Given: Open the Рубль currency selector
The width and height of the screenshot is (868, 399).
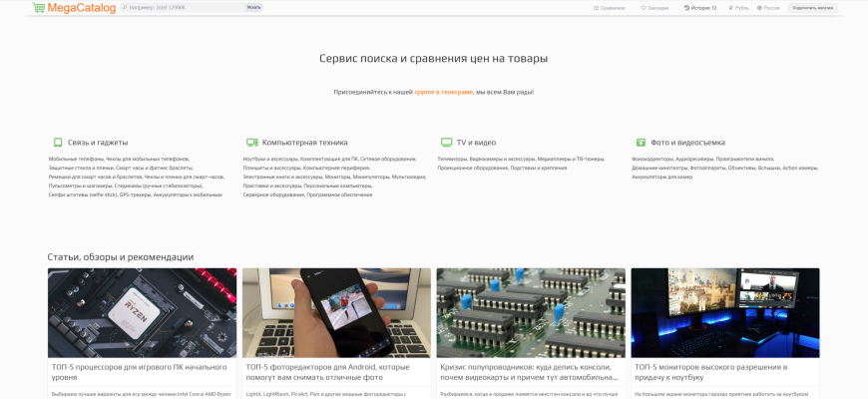Looking at the screenshot, I should (x=739, y=8).
